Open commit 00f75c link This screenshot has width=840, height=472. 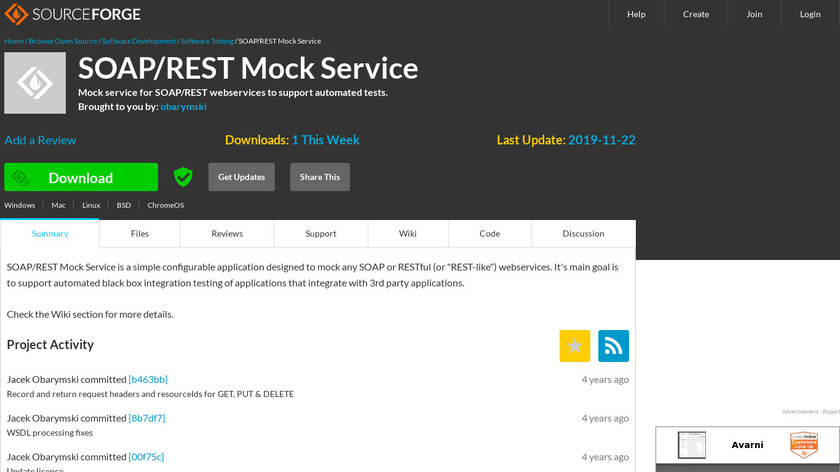point(146,456)
